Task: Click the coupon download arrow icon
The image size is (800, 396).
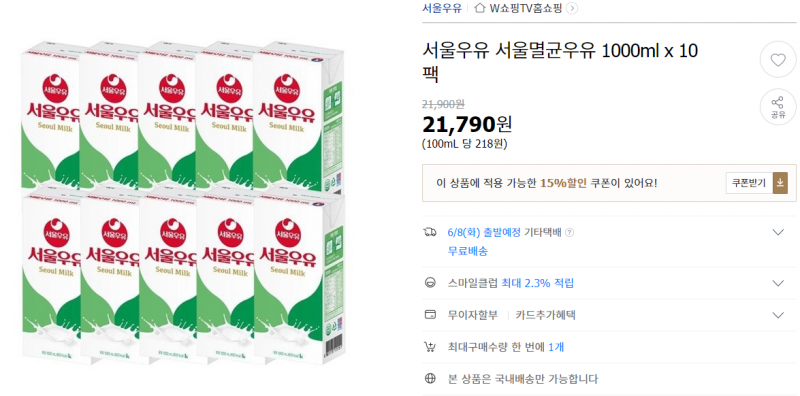Action: pos(780,183)
